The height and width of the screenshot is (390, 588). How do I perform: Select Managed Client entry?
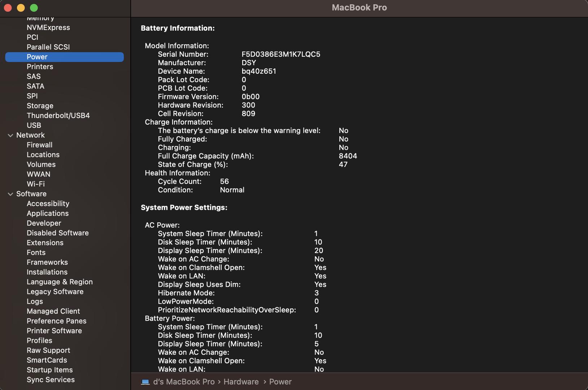pos(53,311)
